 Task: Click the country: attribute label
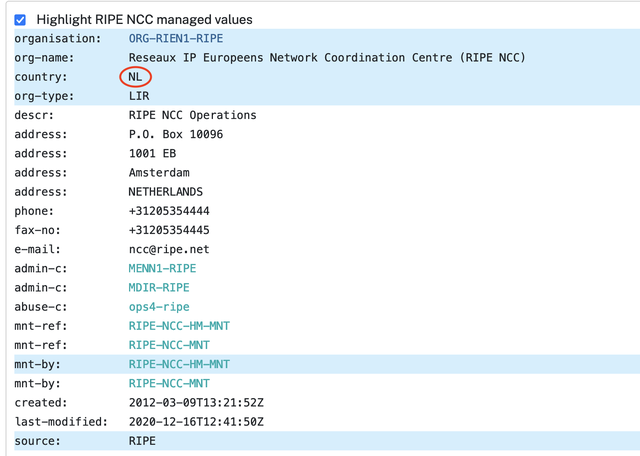tap(41, 77)
